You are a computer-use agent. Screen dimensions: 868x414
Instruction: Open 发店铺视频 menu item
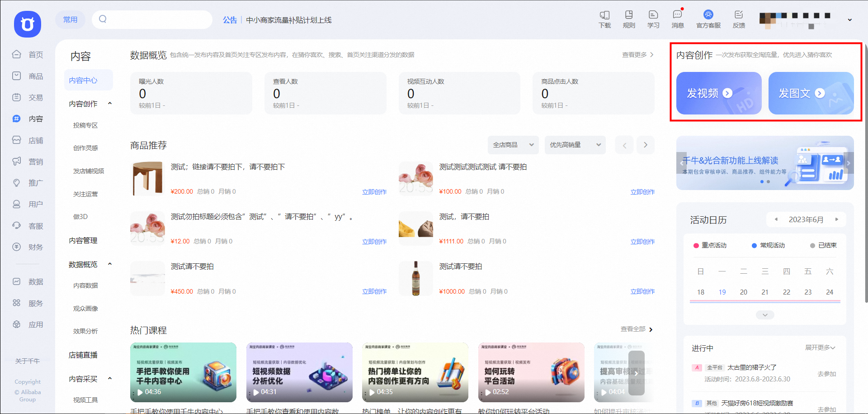click(x=89, y=171)
